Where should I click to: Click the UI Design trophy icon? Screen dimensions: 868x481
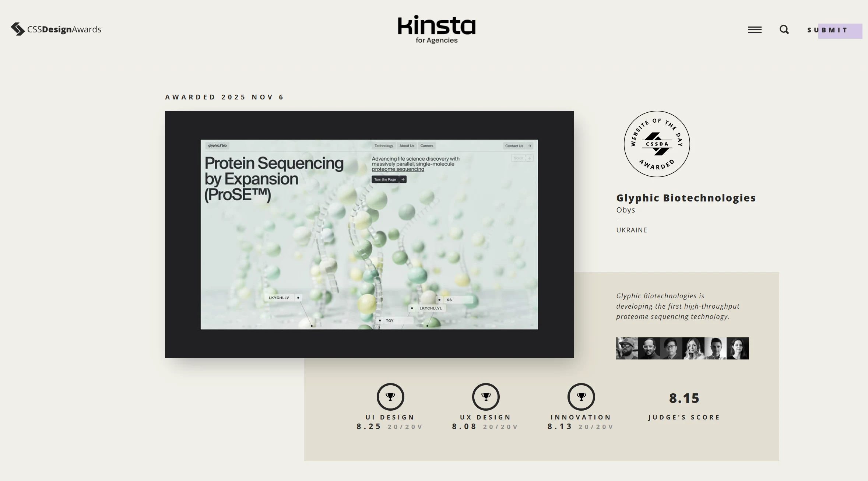tap(390, 397)
